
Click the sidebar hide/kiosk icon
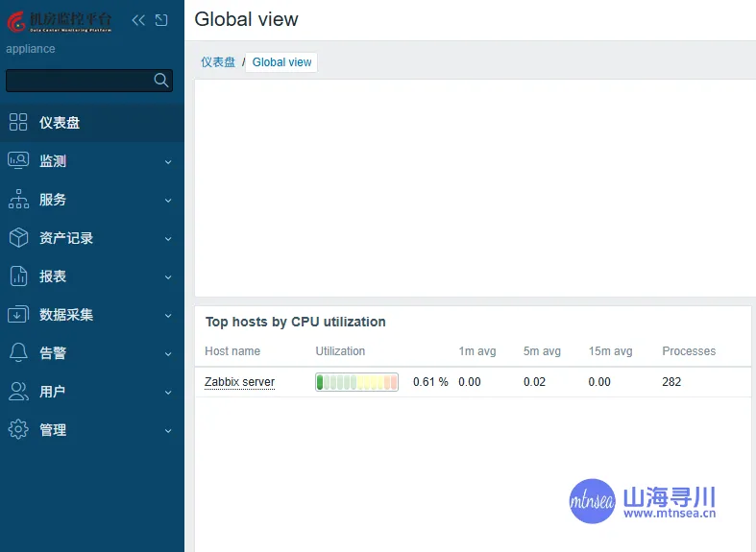(161, 20)
